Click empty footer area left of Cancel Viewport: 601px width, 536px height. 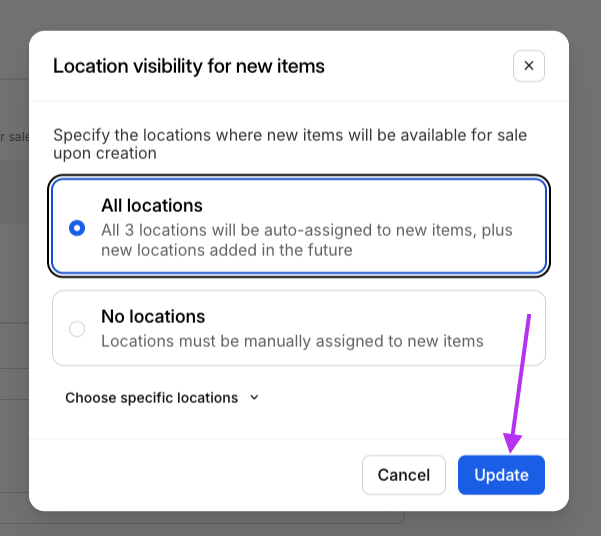pyautogui.click(x=200, y=475)
